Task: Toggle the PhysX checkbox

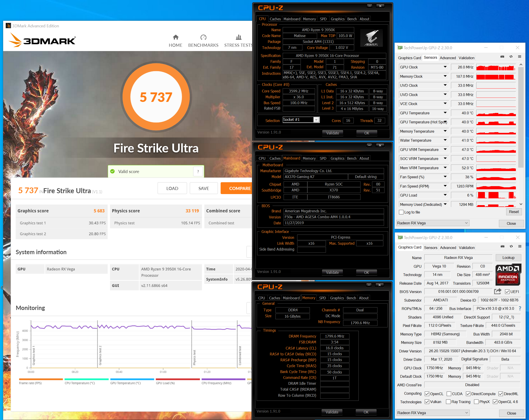Action: tap(476, 402)
